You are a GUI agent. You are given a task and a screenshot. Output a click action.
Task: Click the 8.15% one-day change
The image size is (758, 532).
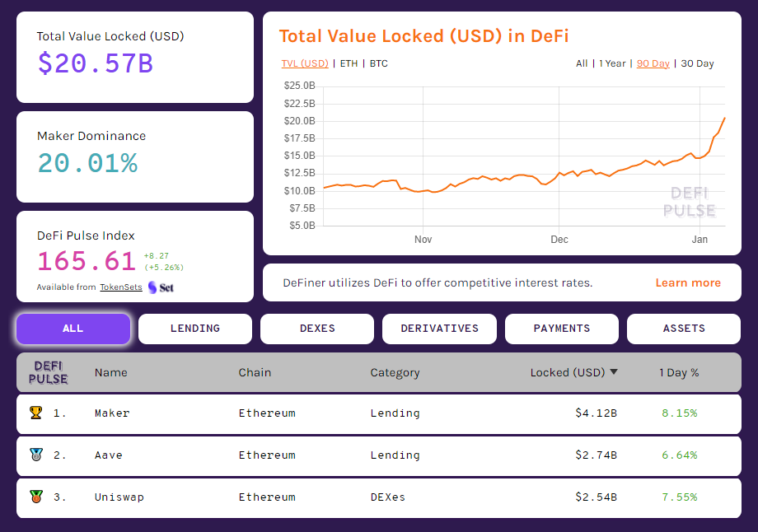(679, 413)
